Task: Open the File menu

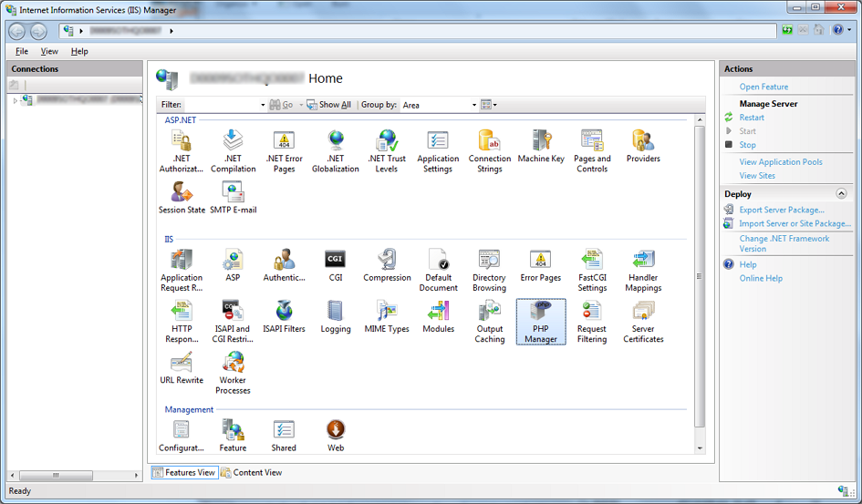Action: 22,51
